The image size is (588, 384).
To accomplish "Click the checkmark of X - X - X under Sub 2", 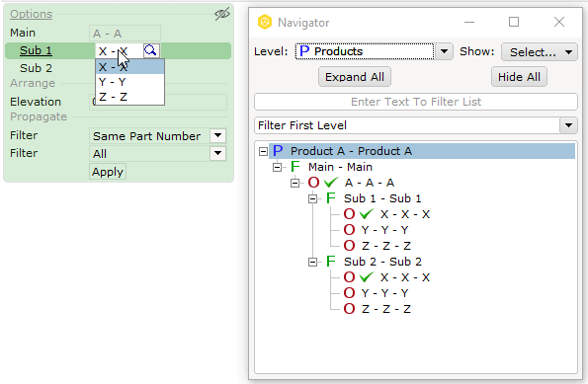I will (x=367, y=277).
